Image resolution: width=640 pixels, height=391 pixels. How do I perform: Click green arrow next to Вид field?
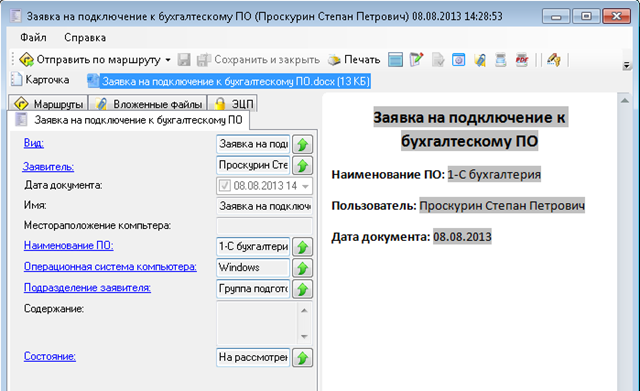pyautogui.click(x=302, y=144)
